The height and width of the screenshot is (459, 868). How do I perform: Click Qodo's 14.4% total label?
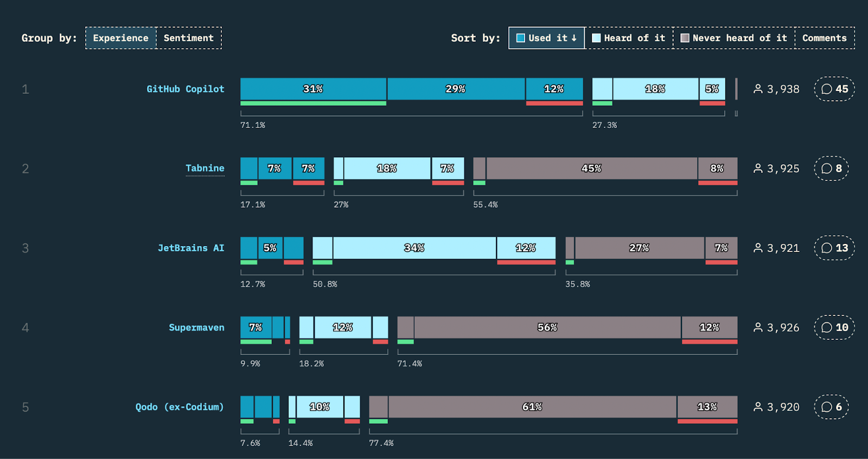tap(301, 443)
